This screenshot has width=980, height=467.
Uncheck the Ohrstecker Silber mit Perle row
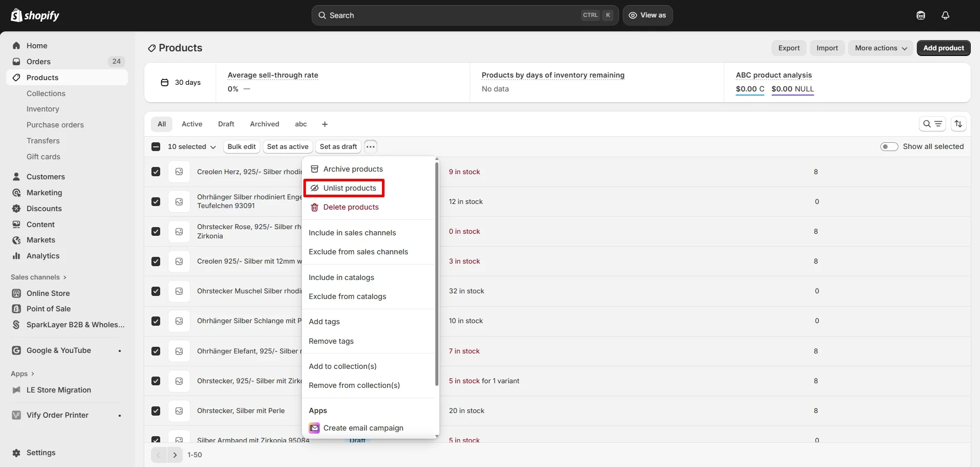[x=156, y=410]
